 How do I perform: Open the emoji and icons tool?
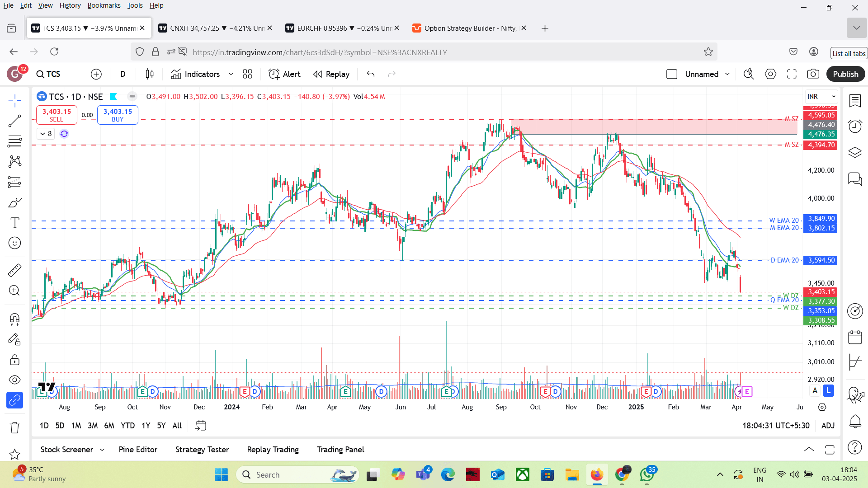(x=14, y=243)
